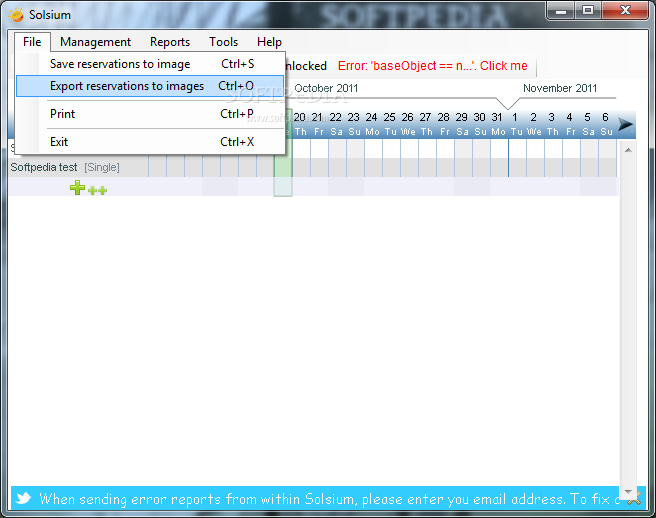Click Softpedia test cell for November 2
Screen dimensions: 656x518
pos(535,167)
